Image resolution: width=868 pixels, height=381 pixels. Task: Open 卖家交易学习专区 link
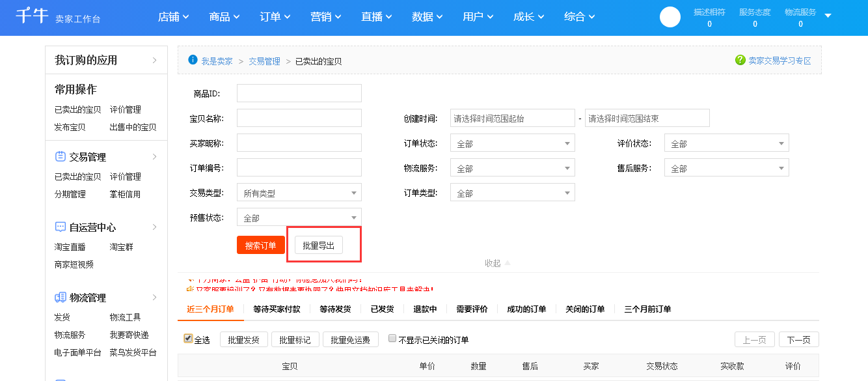point(780,61)
